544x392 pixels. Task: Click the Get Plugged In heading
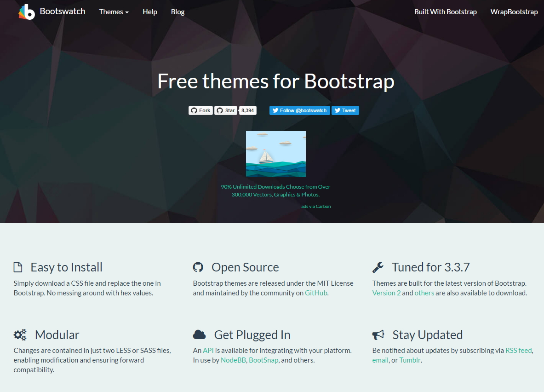pos(252,334)
